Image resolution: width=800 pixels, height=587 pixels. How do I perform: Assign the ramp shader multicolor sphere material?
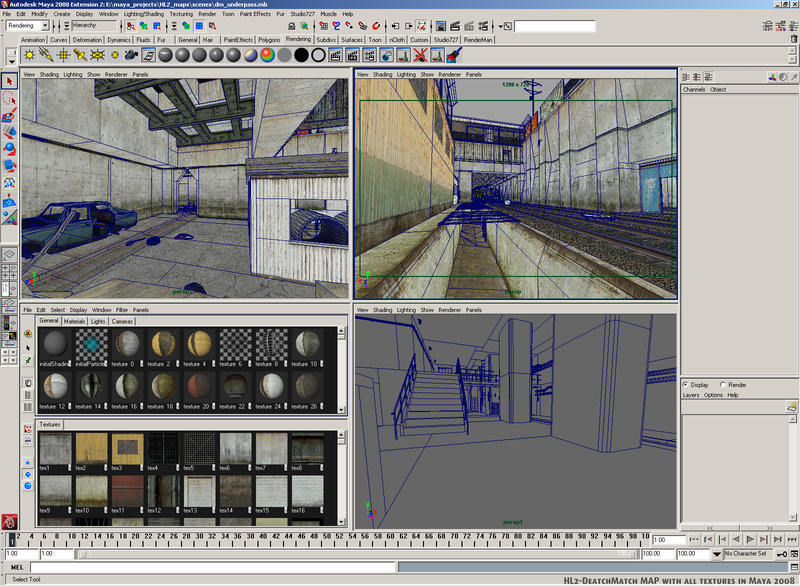coord(267,55)
